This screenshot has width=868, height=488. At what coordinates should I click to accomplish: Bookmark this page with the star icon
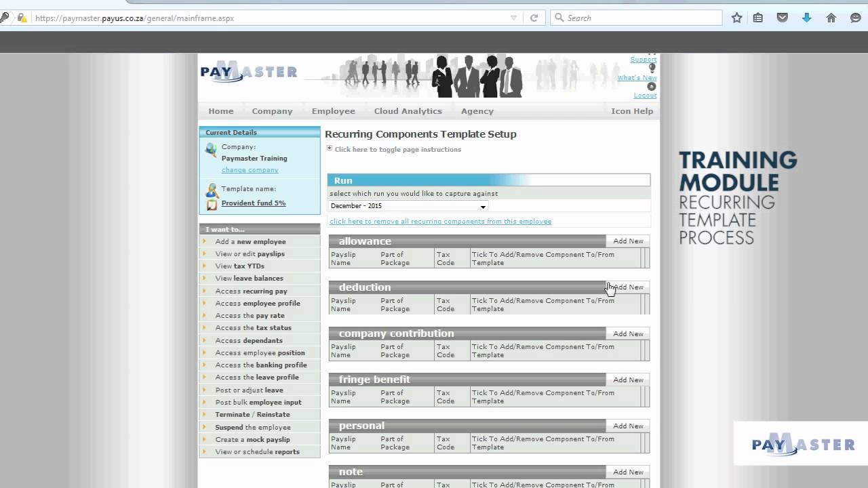737,18
